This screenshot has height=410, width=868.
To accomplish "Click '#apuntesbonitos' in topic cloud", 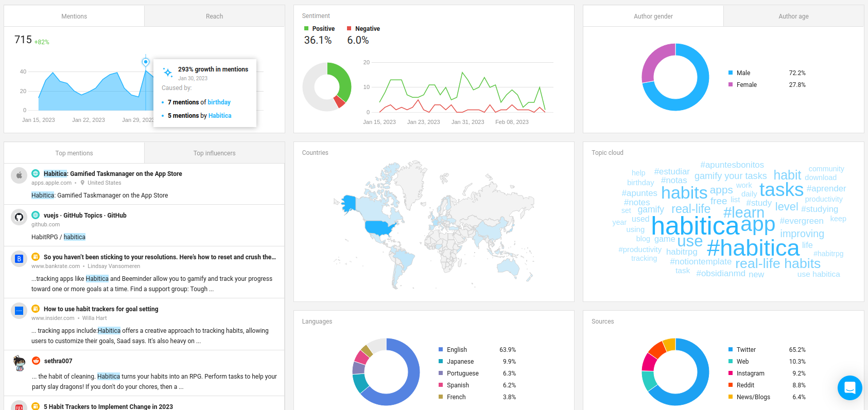I will 732,165.
